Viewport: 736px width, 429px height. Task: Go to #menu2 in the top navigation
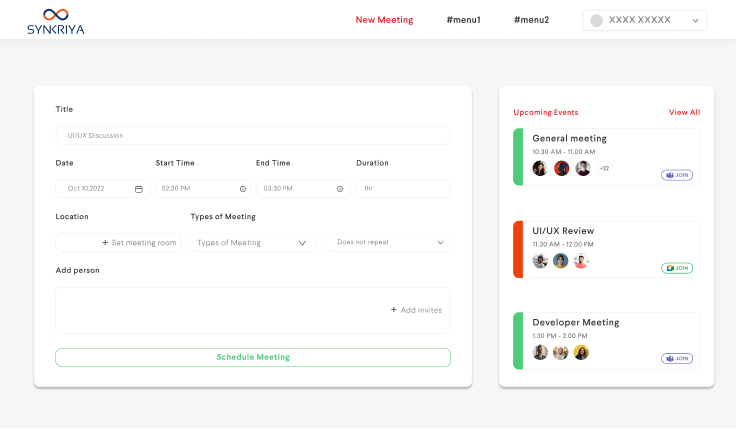531,20
